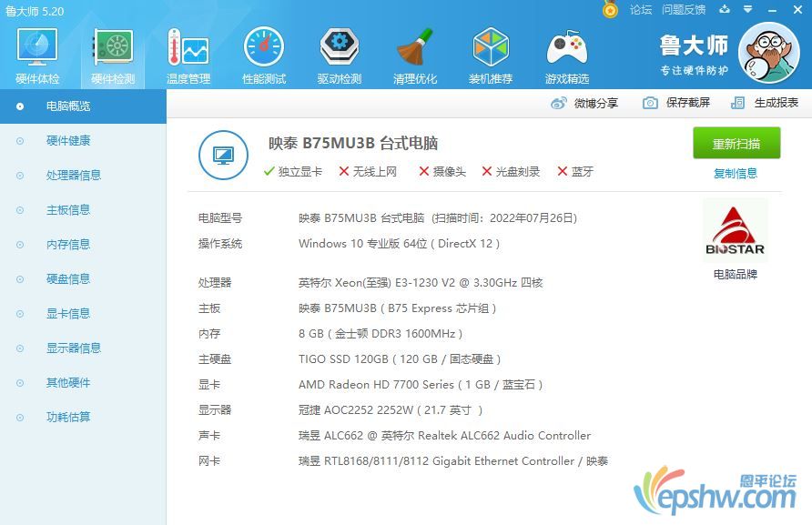Click the 8 GB 金士顿 DDR3 memory value
Image resolution: width=812 pixels, height=525 pixels.
tap(381, 333)
